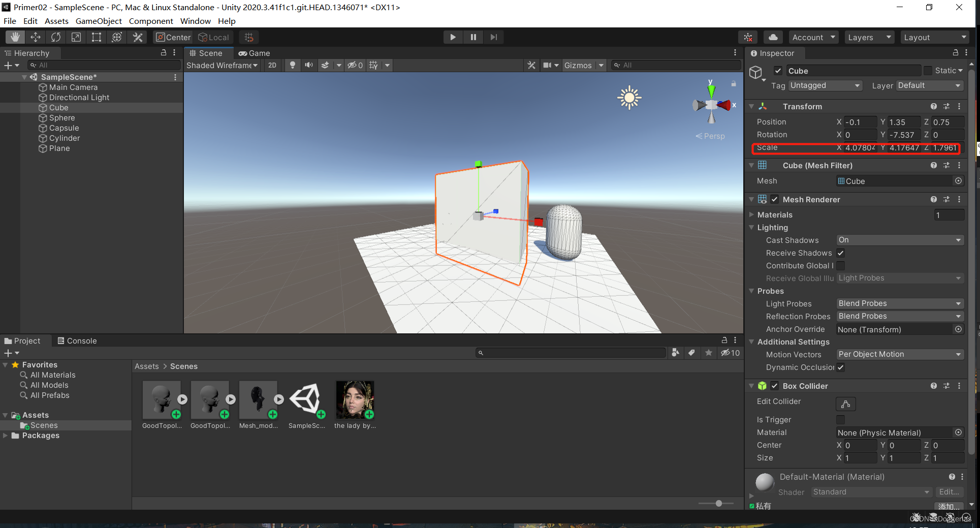Toggle Center pivot mode button
The height and width of the screenshot is (528, 980).
click(x=173, y=37)
